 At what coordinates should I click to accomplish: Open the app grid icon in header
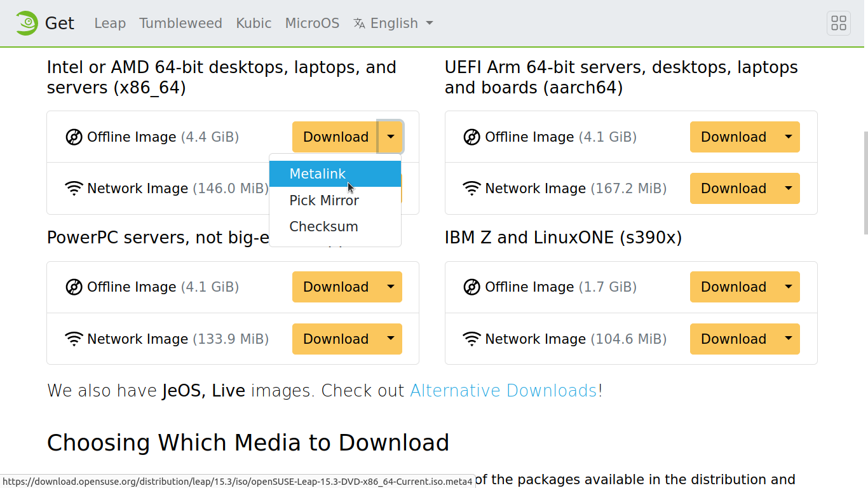click(x=839, y=24)
